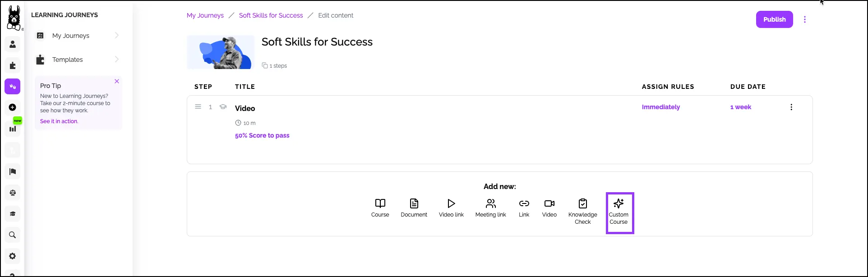Add a Video link step
868x277 pixels.
(x=451, y=208)
